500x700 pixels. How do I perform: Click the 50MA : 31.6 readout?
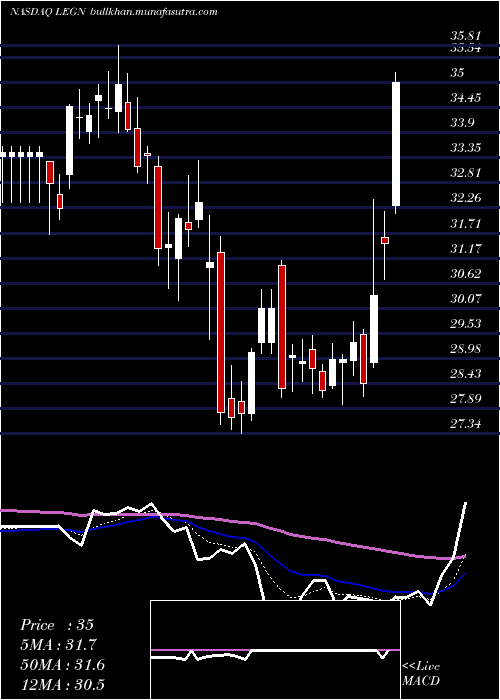point(62,665)
